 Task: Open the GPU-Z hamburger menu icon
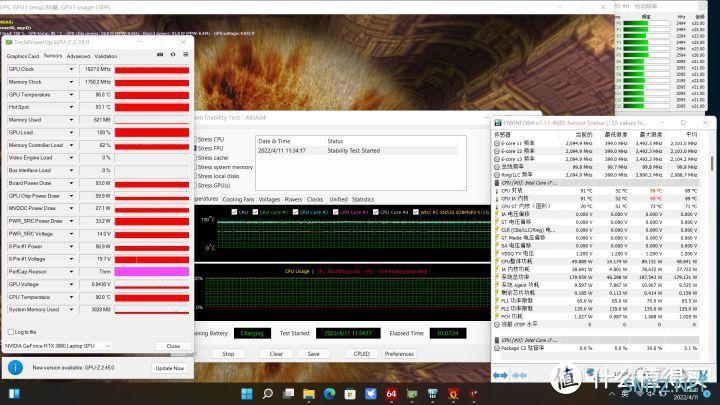[x=186, y=55]
